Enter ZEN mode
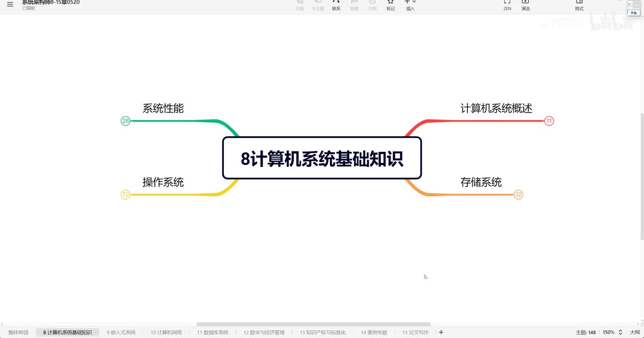Image resolution: width=644 pixels, height=338 pixels. [x=507, y=5]
